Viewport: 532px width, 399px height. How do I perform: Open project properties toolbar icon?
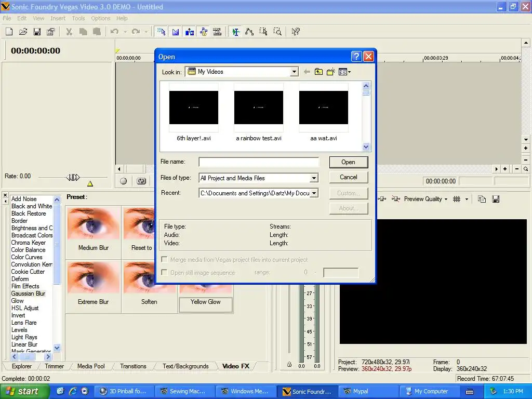50,32
